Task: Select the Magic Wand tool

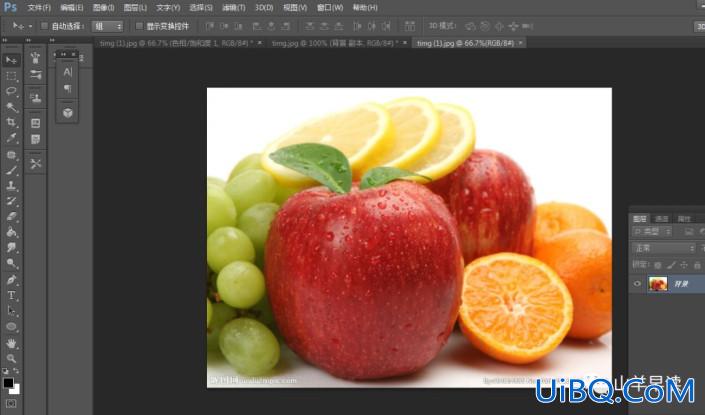Action: point(11,107)
